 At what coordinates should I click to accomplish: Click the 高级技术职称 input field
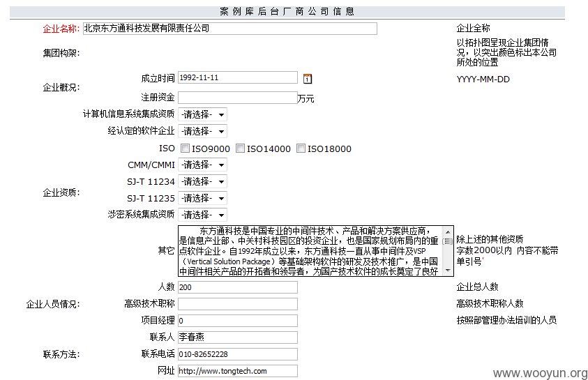point(238,304)
